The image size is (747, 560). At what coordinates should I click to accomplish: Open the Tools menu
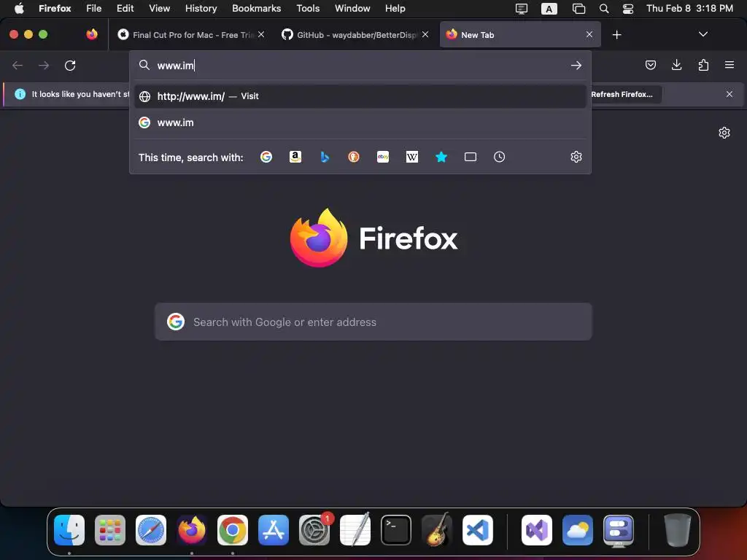coord(308,8)
